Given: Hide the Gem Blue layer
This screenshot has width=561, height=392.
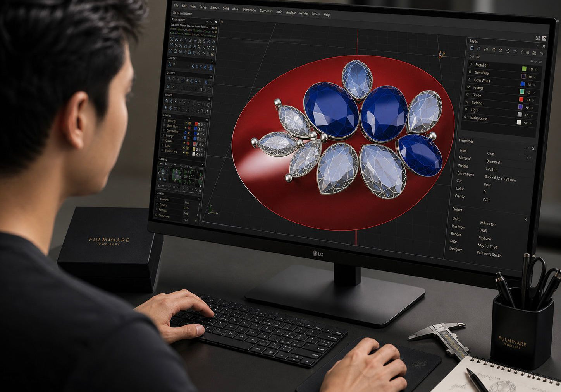Looking at the screenshot, I should pyautogui.click(x=530, y=77).
